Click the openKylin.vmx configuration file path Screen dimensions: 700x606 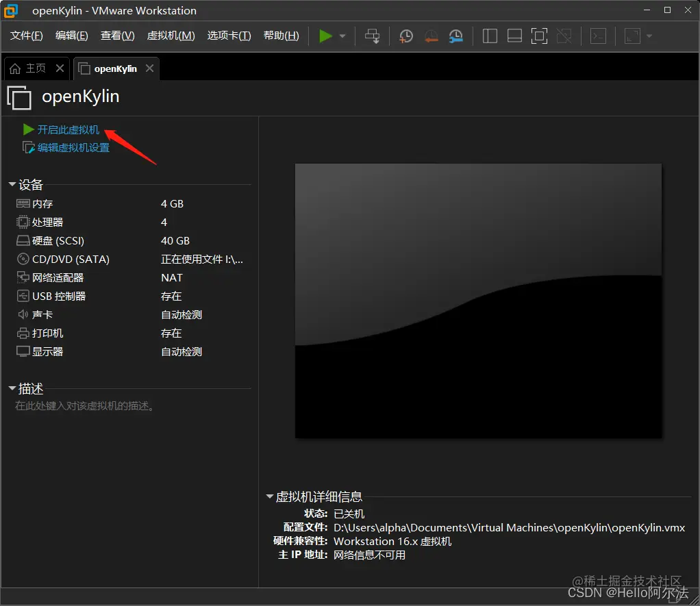510,528
